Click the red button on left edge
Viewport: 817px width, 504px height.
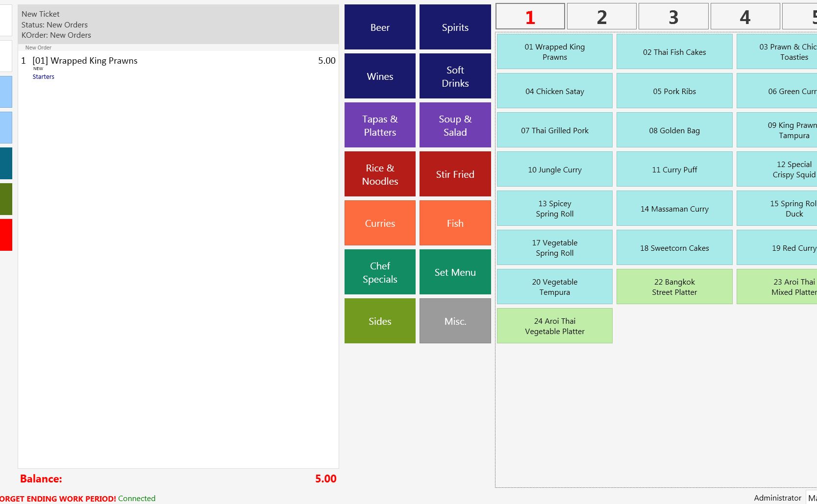tap(6, 235)
